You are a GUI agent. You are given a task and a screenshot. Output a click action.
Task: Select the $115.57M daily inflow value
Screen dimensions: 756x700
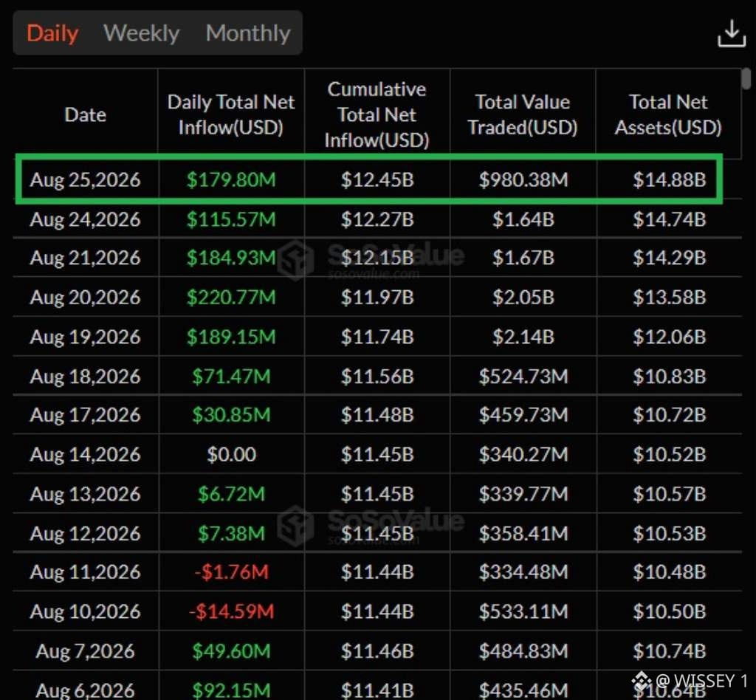click(231, 220)
